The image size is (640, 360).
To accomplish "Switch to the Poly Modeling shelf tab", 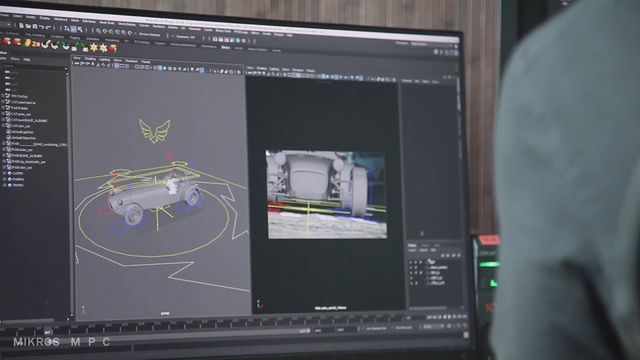I will (x=35, y=35).
